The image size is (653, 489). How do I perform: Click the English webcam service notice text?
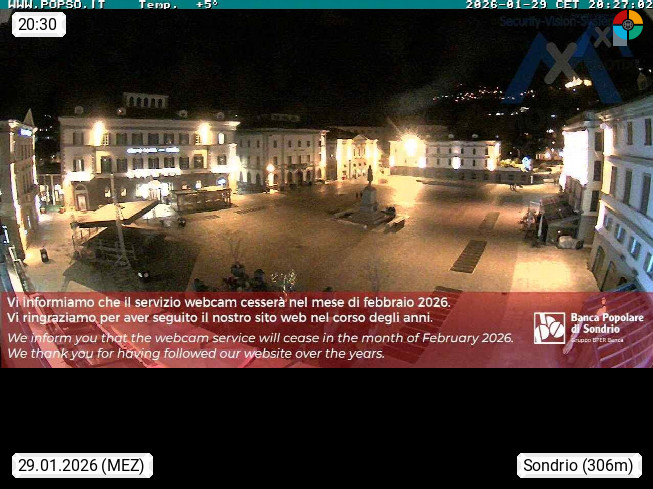260,345
